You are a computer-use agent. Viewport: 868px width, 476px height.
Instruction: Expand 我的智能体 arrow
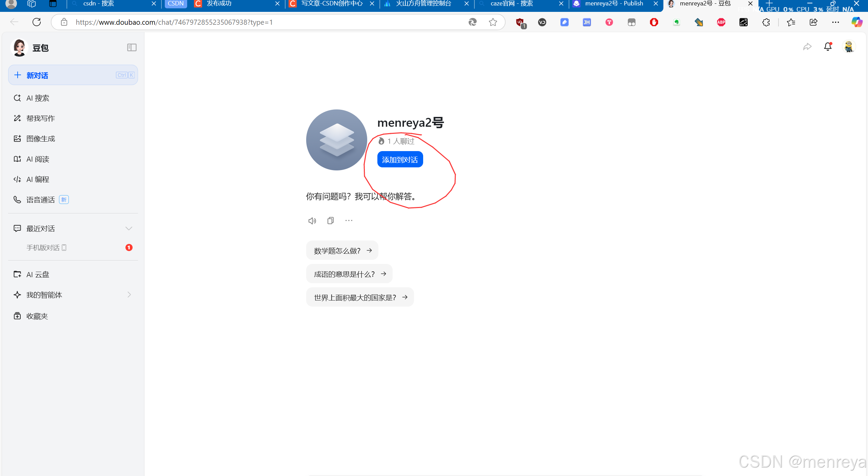coord(129,295)
